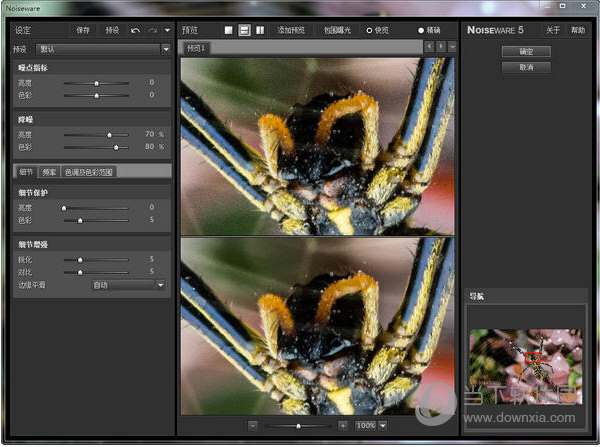Adjust the 细节保护 色彩 slider
The image size is (600, 447).
(96, 220)
